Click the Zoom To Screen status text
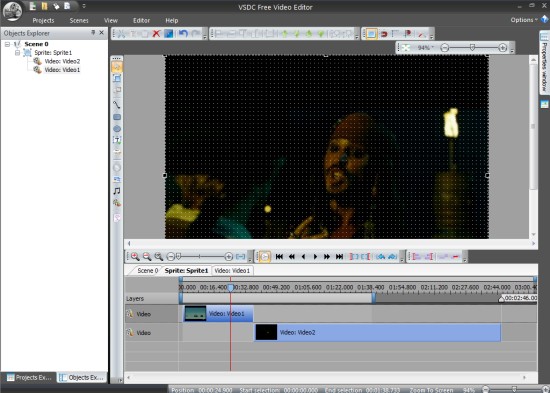Image resolution: width=550 pixels, height=393 pixels. click(x=432, y=390)
